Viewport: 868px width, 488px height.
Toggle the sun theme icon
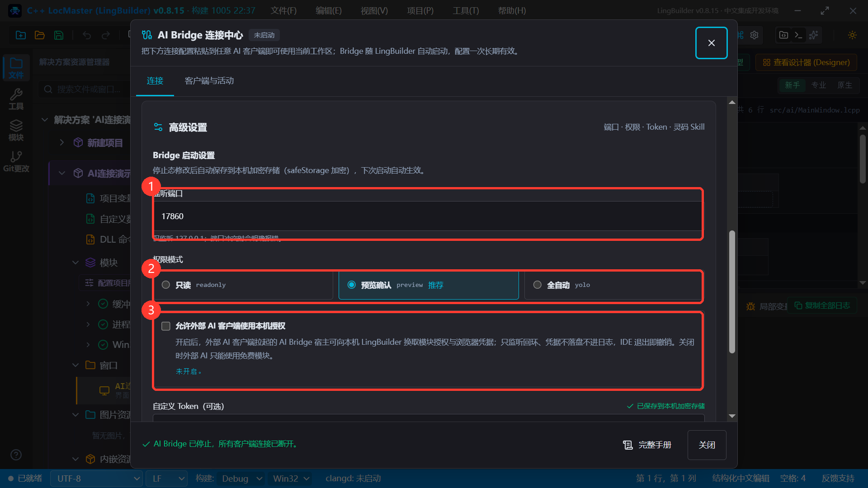(853, 35)
